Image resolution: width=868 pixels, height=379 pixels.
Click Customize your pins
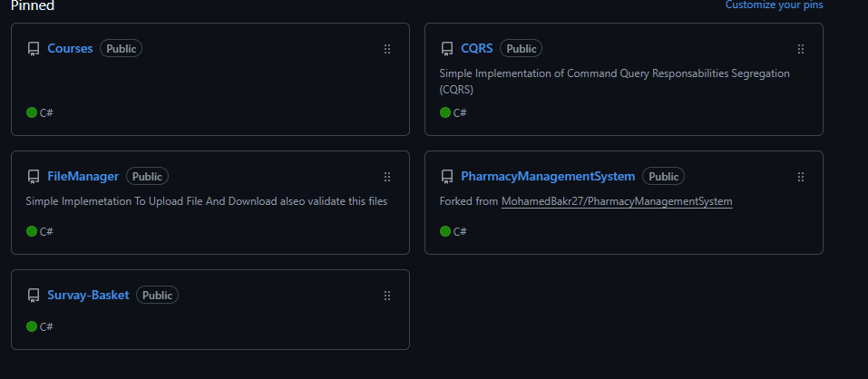pos(774,5)
